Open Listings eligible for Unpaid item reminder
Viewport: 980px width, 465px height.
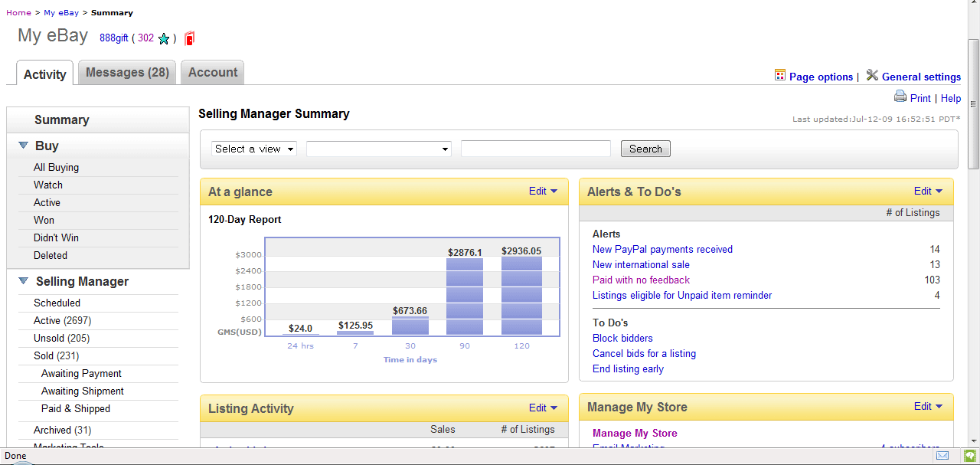coord(682,295)
